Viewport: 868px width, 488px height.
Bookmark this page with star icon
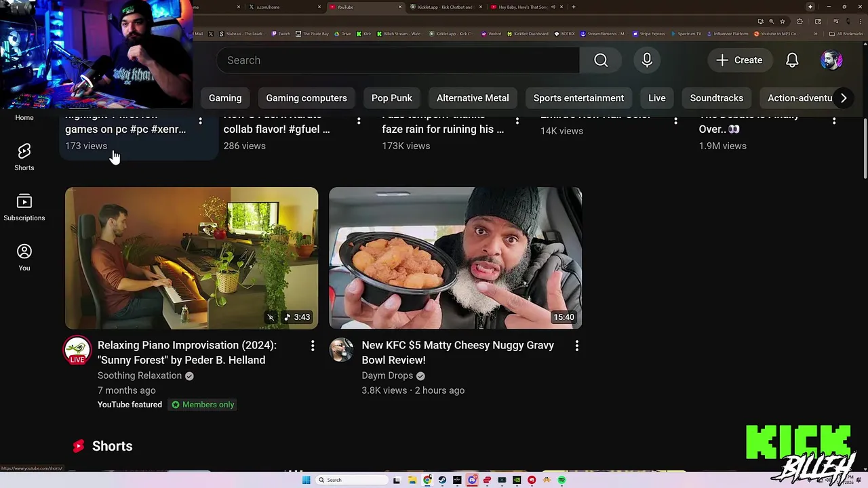coord(782,21)
